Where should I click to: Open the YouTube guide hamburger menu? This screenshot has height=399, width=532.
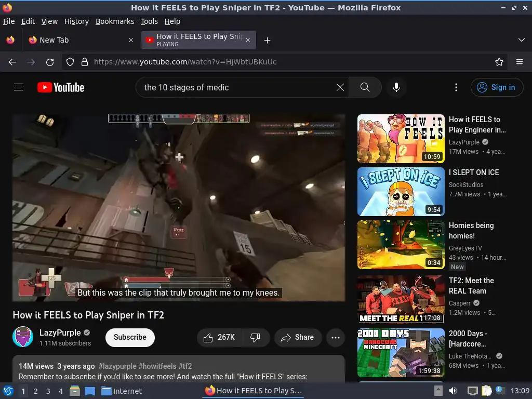[x=19, y=87]
